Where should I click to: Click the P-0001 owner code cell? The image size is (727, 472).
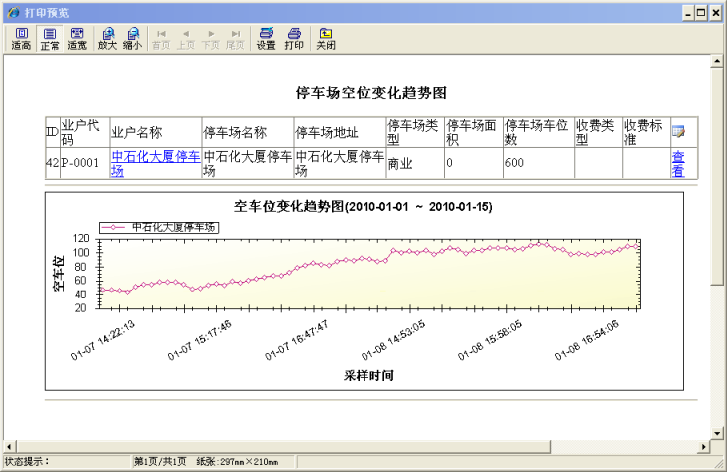tap(80, 163)
